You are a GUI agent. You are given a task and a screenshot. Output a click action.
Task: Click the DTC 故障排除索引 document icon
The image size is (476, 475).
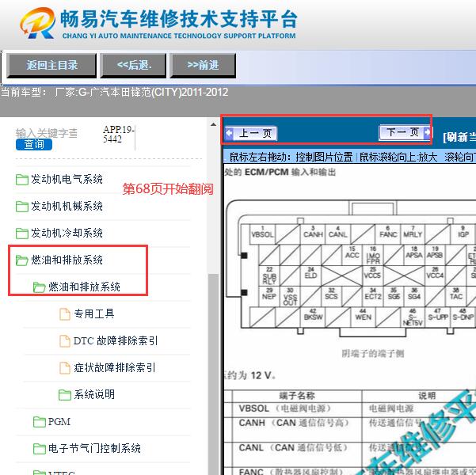tap(64, 340)
